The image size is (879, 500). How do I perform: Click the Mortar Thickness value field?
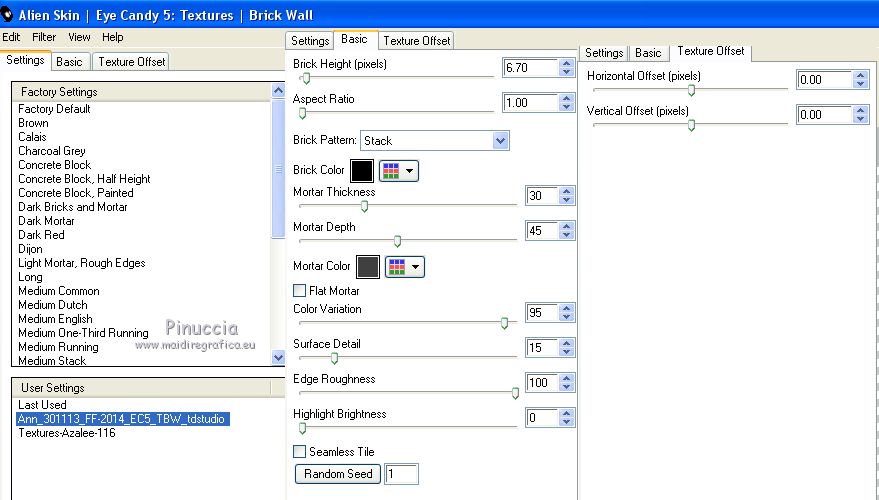click(x=542, y=196)
